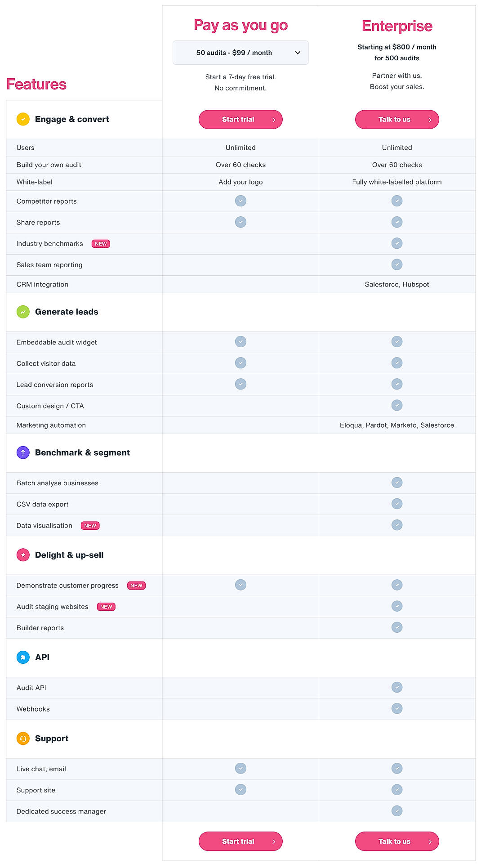The height and width of the screenshot is (868, 481).
Task: Click the pink Pay as you go heading
Action: (240, 25)
